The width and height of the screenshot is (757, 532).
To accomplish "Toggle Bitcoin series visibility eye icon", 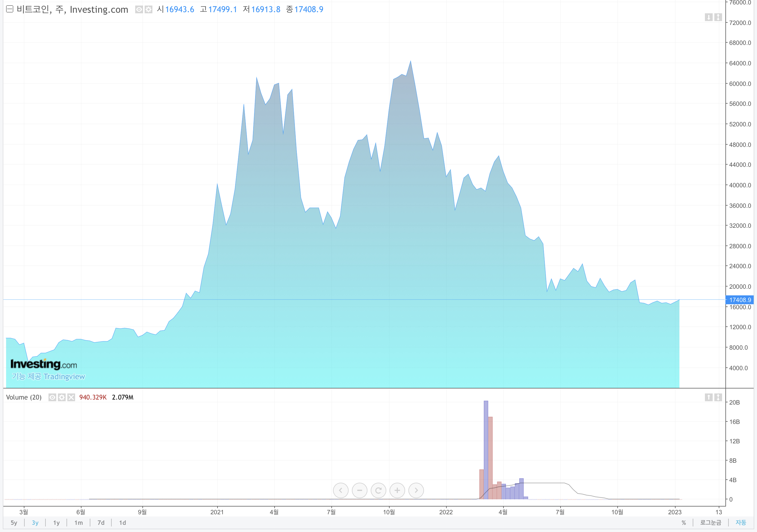I will tap(139, 9).
